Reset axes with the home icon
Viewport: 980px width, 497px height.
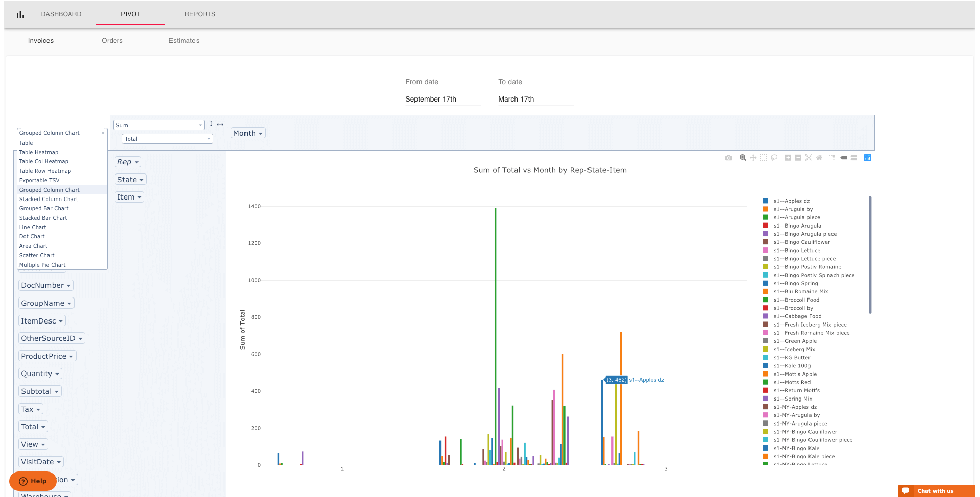pyautogui.click(x=819, y=158)
